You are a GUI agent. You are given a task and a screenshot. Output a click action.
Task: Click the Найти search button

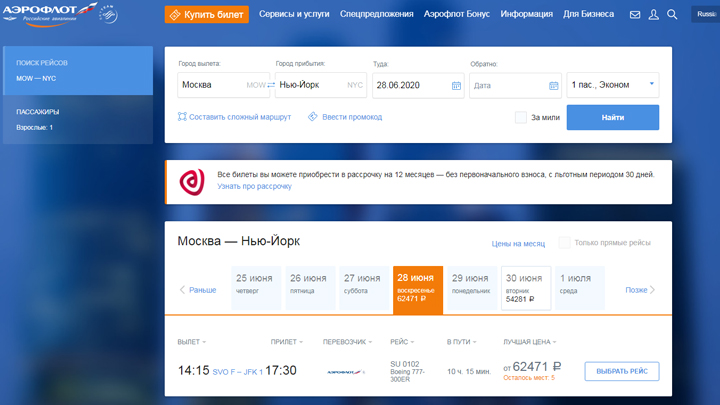(x=613, y=118)
